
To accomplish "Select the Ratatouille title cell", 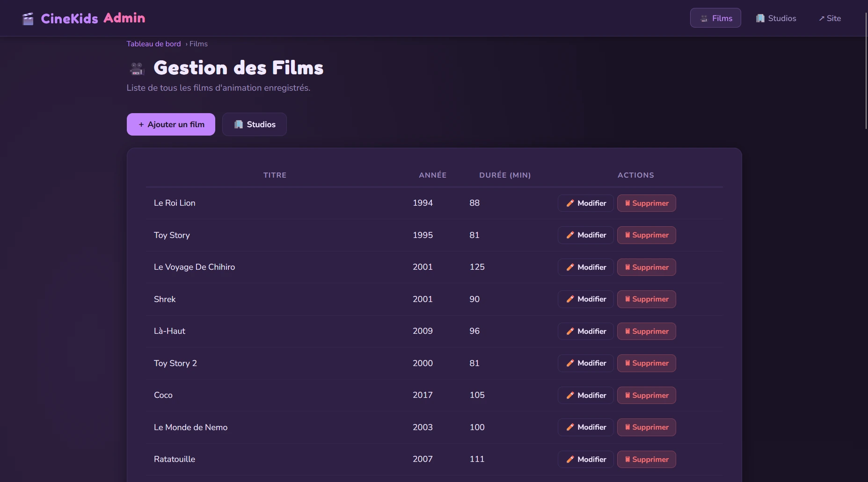I will click(x=175, y=459).
